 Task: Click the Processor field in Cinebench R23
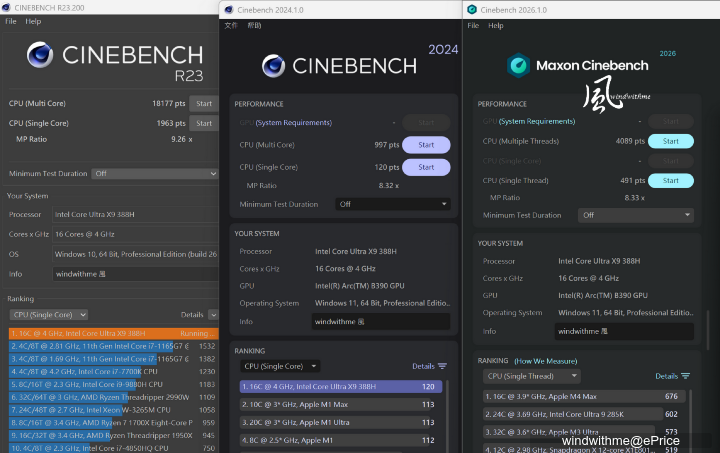[x=135, y=215]
